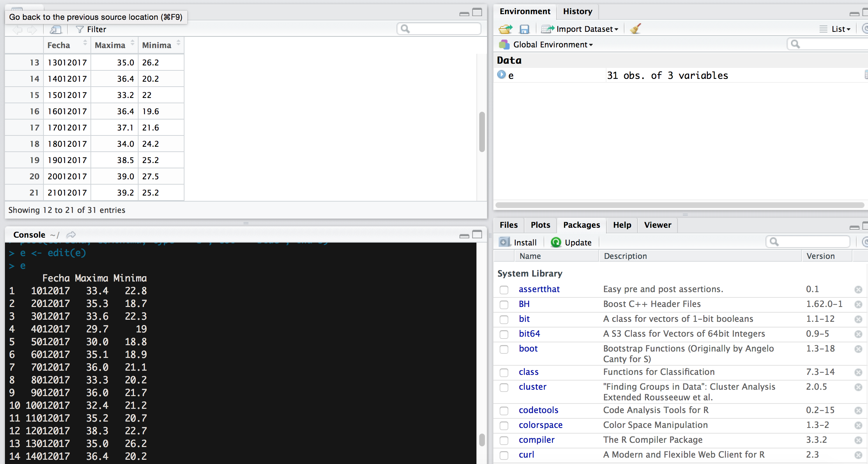Remove the assertthat package via x icon
Viewport: 868px width, 464px height.
[x=858, y=290]
